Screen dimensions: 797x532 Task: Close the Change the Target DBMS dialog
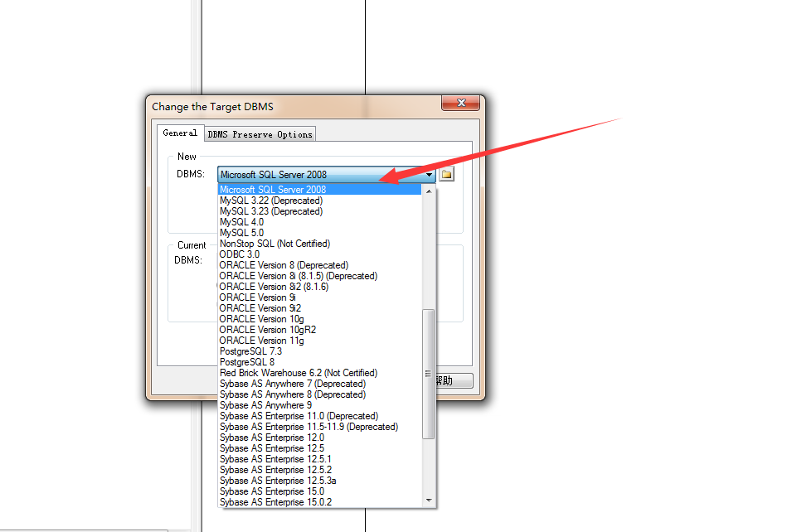click(460, 103)
